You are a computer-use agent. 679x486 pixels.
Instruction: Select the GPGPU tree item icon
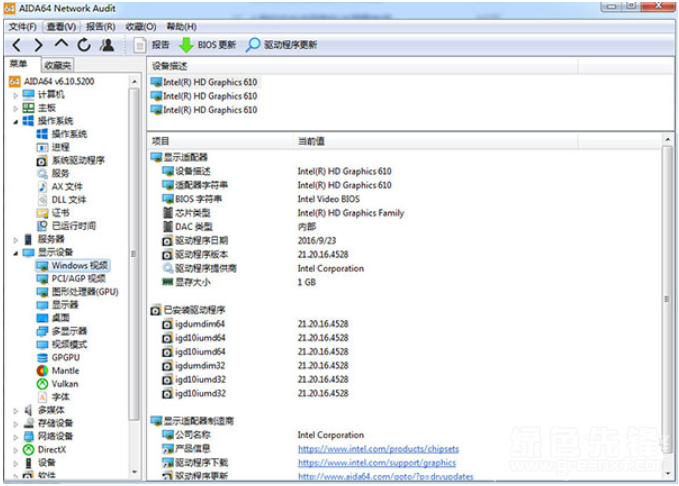click(42, 358)
